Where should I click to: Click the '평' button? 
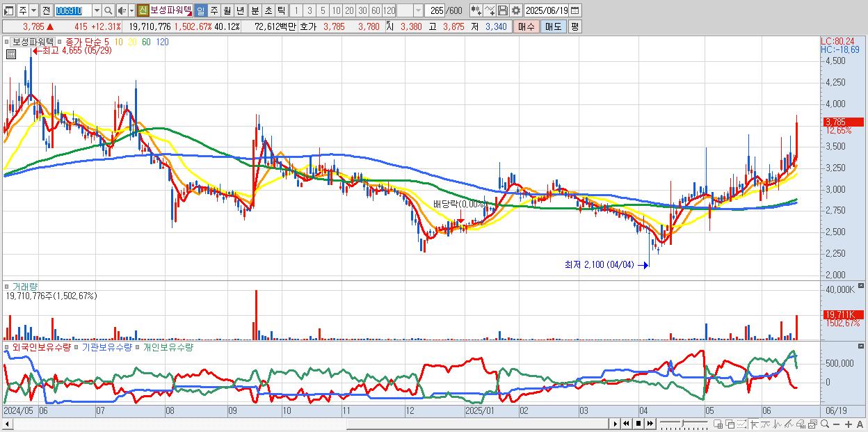574,26
